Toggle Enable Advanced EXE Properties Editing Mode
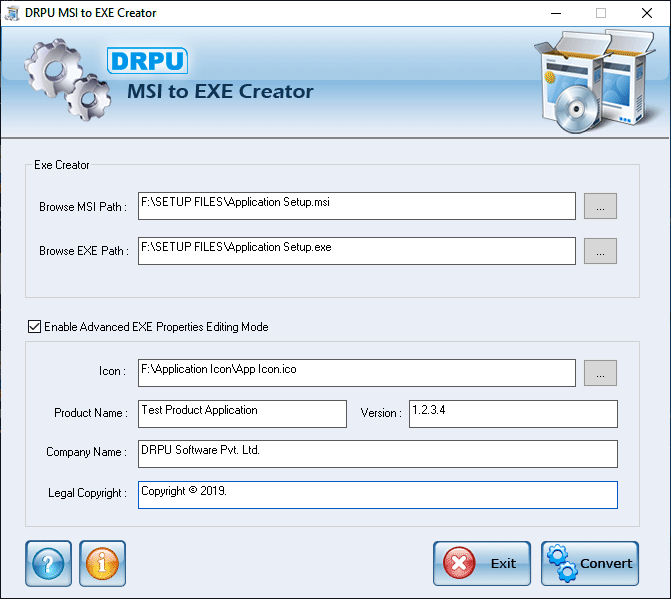Image resolution: width=671 pixels, height=599 pixels. coord(34,326)
